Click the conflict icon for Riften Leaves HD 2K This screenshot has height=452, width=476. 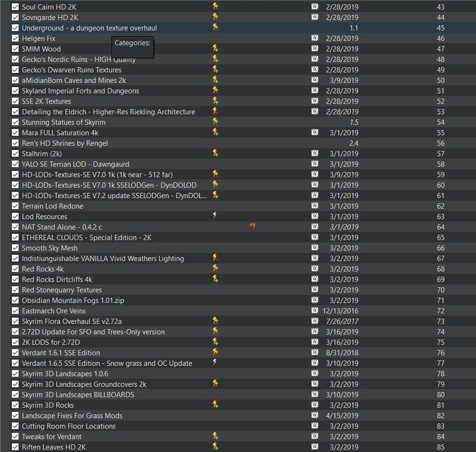tap(215, 447)
